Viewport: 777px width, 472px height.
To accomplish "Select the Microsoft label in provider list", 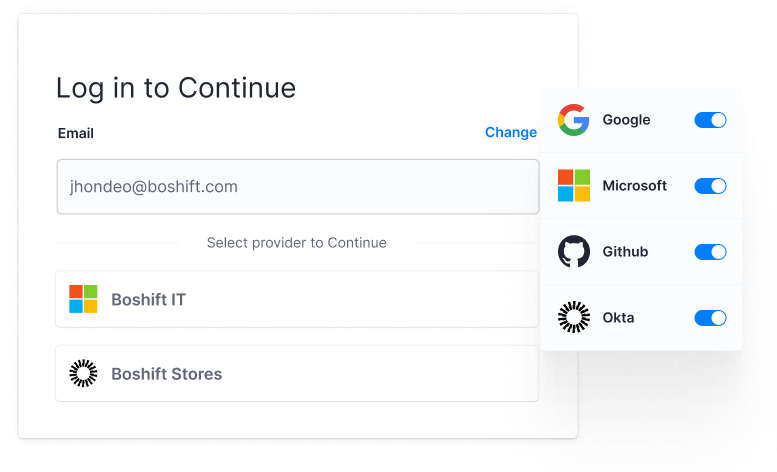I will click(x=635, y=186).
